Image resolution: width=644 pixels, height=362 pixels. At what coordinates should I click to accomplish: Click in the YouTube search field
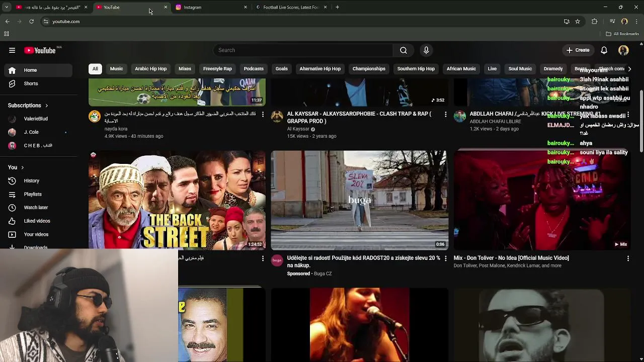point(303,50)
